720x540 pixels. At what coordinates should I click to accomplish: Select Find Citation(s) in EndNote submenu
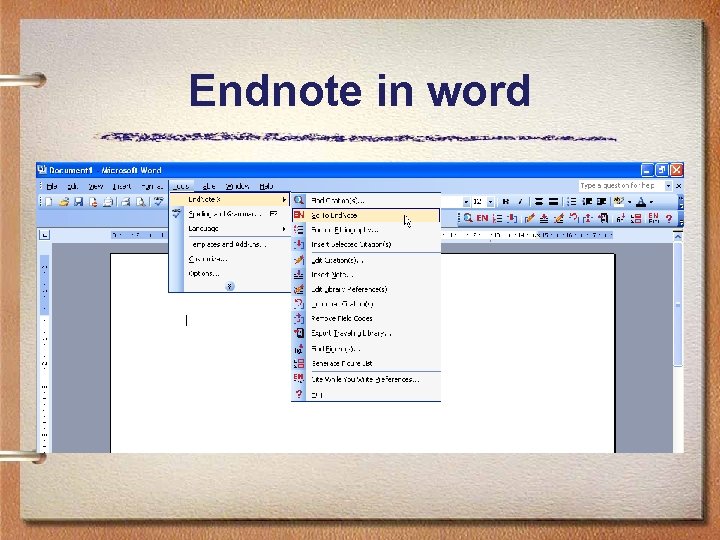coord(366,200)
